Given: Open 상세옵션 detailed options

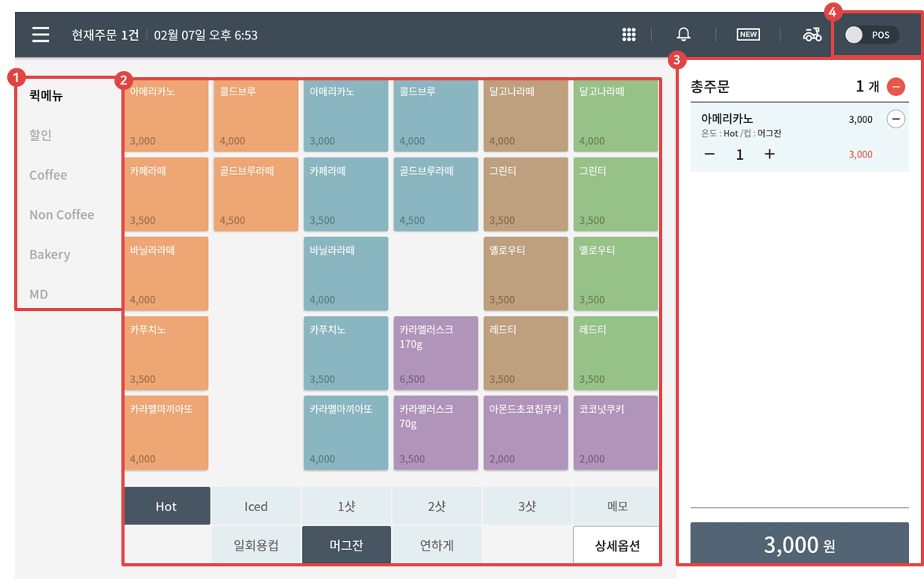Looking at the screenshot, I should [617, 545].
